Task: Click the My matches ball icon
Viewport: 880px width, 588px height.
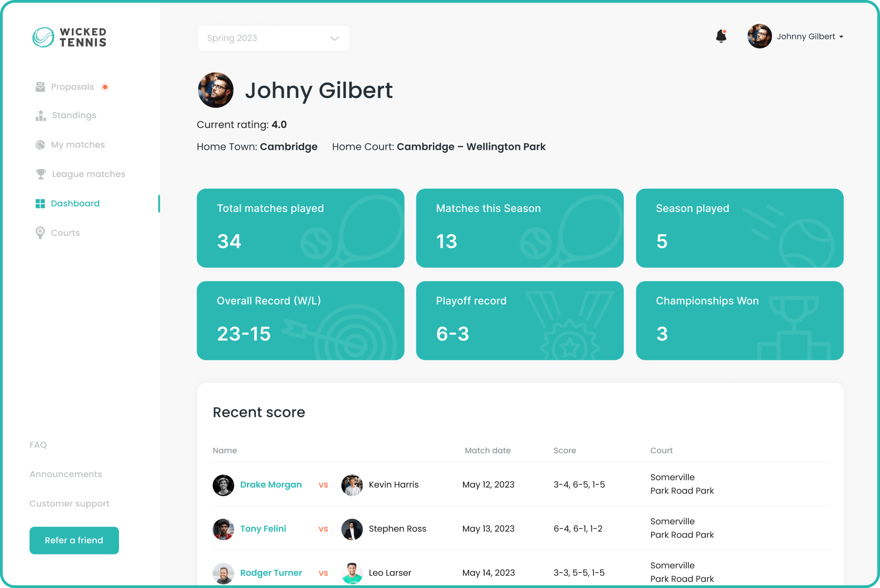Action: (x=40, y=145)
